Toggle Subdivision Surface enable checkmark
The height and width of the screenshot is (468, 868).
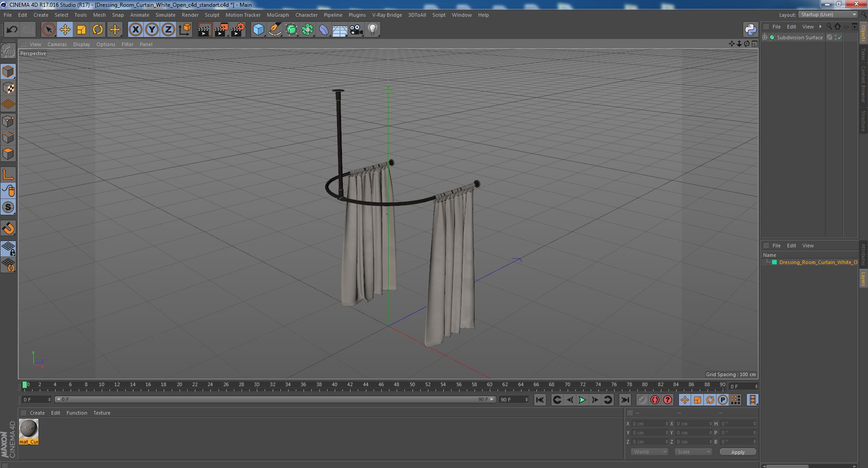840,38
